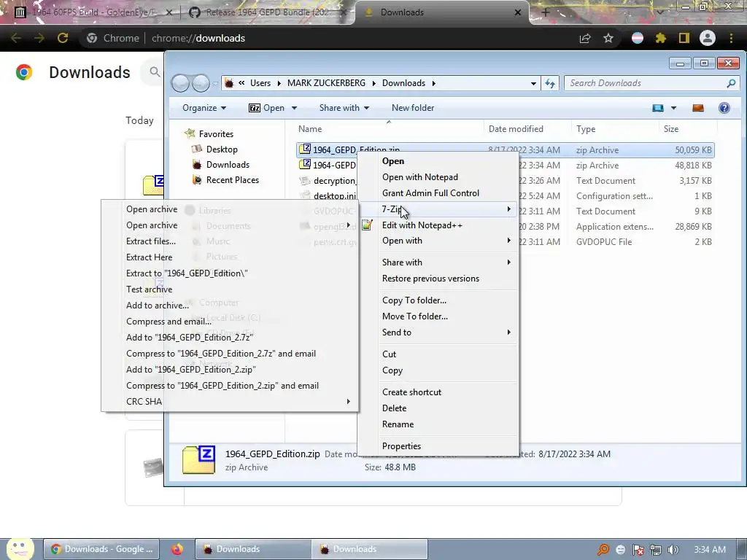Open the Start menu smiley button
The image size is (747, 560).
[x=20, y=549]
